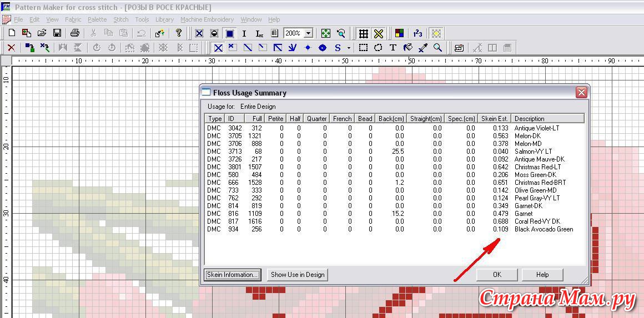Open the color palette icon
Screen dimensions: 644x318
[x=399, y=33]
